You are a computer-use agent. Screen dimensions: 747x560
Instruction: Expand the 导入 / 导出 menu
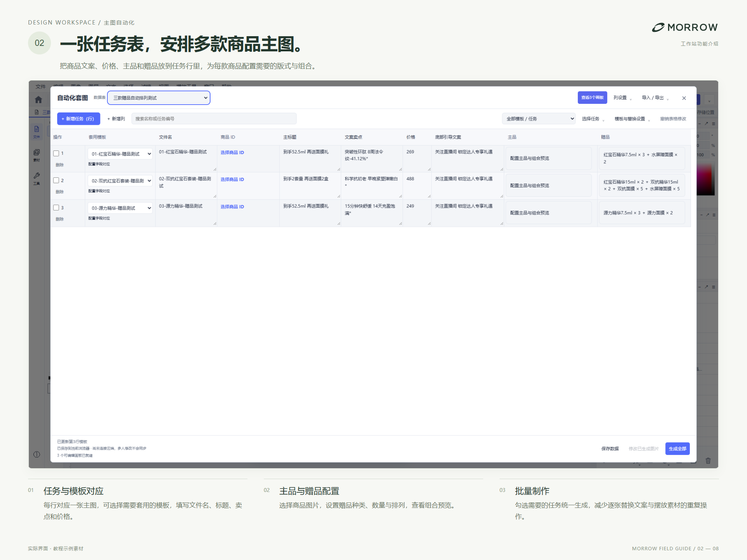[655, 98]
